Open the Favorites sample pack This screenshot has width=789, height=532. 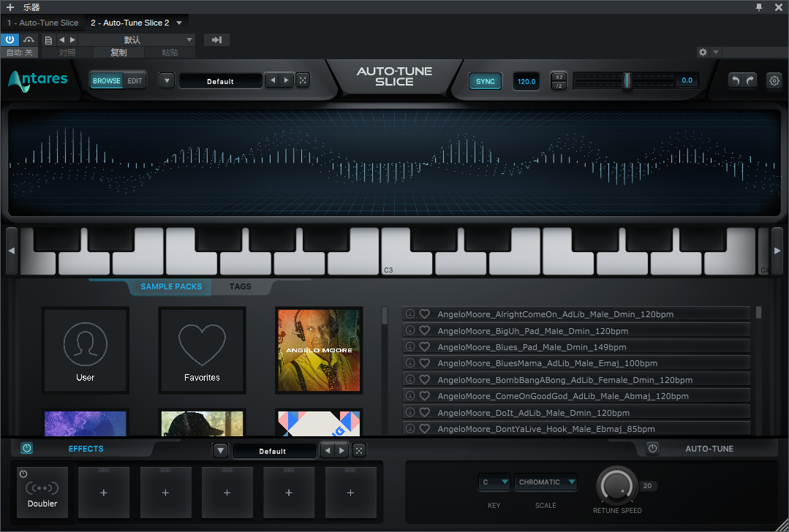pyautogui.click(x=202, y=350)
